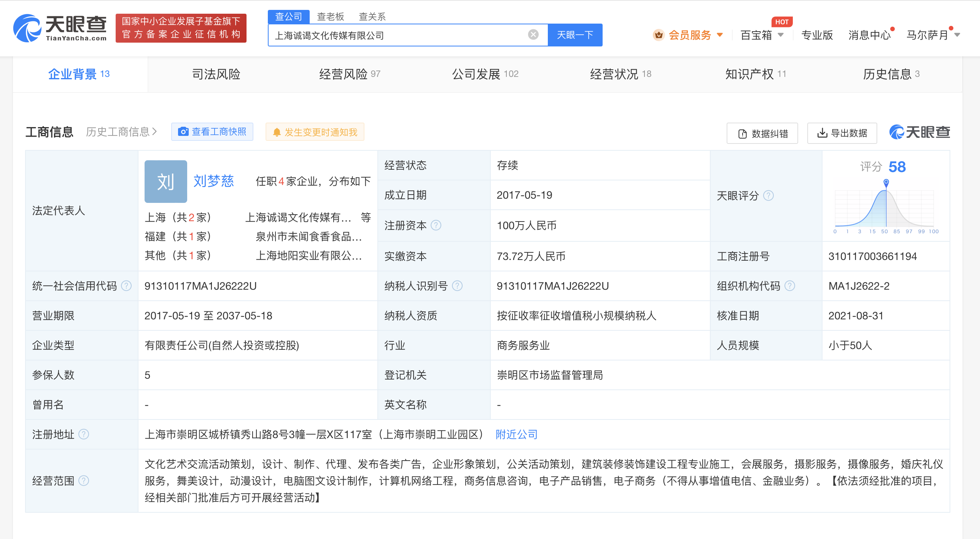980x539 pixels.
Task: Click the 等 more-companies link
Action: (x=366, y=217)
